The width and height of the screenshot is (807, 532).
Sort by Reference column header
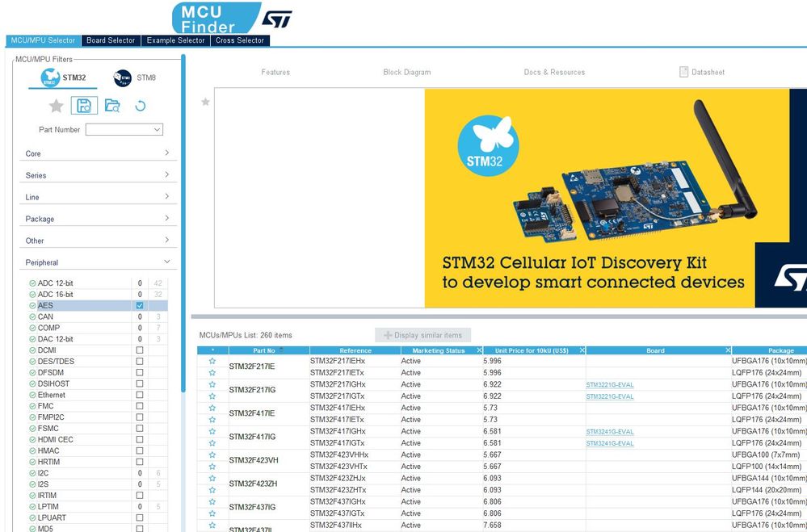point(355,350)
